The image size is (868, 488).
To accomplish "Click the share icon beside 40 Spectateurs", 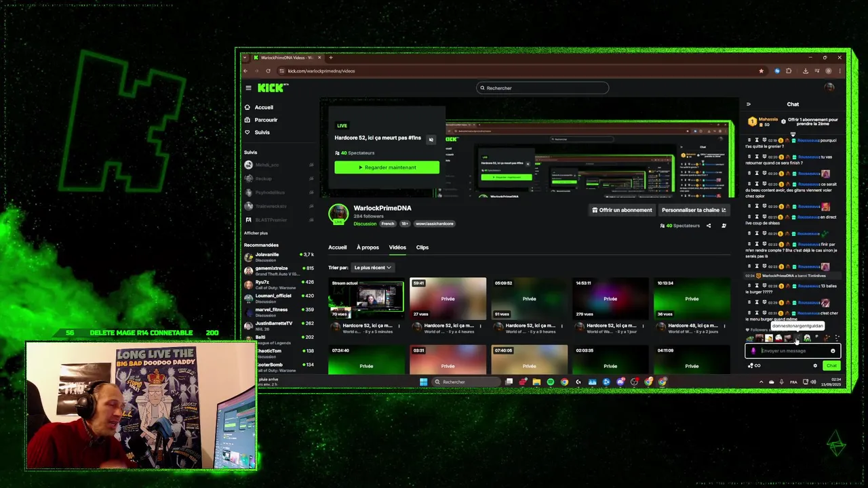I will click(x=709, y=226).
